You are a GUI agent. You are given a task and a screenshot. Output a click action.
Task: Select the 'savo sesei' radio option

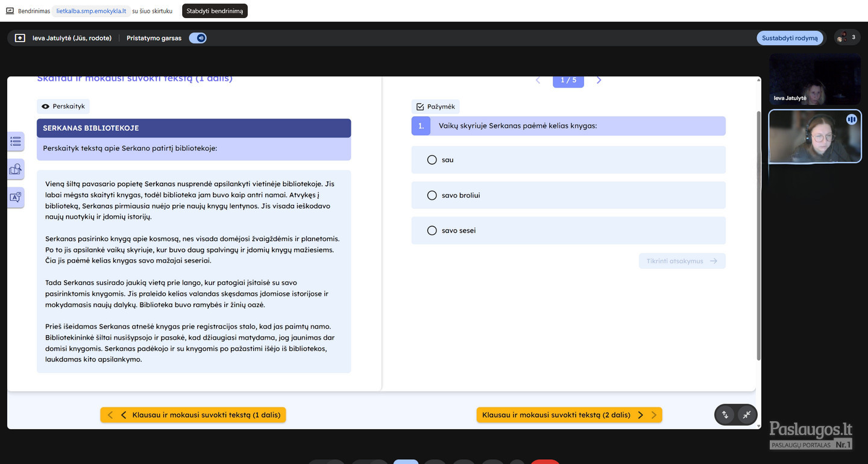pyautogui.click(x=432, y=230)
